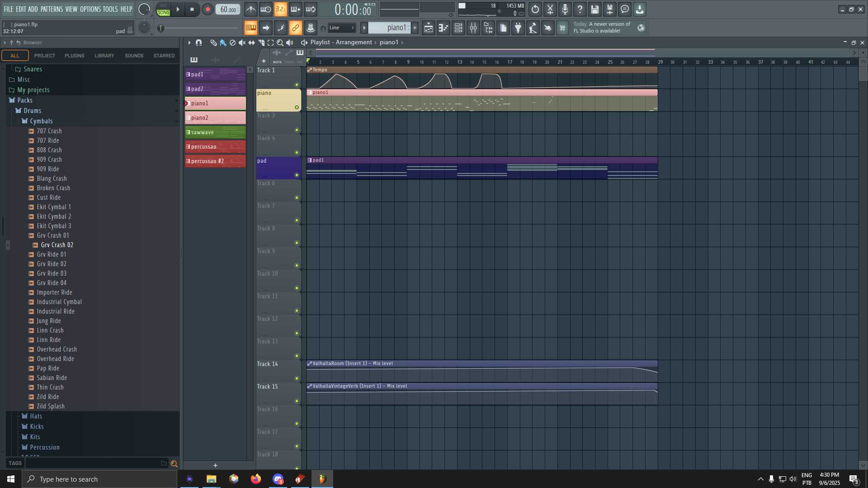Expand the Kicks folder

click(37, 427)
